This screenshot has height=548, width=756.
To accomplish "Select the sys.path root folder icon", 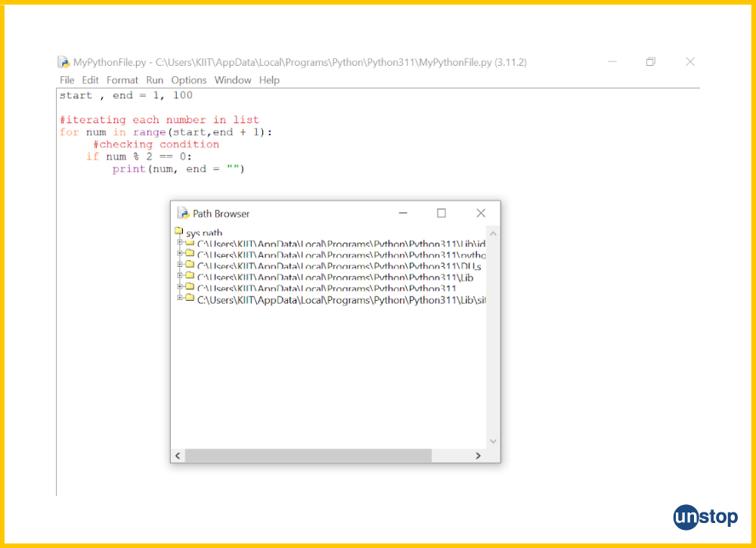I will (179, 231).
